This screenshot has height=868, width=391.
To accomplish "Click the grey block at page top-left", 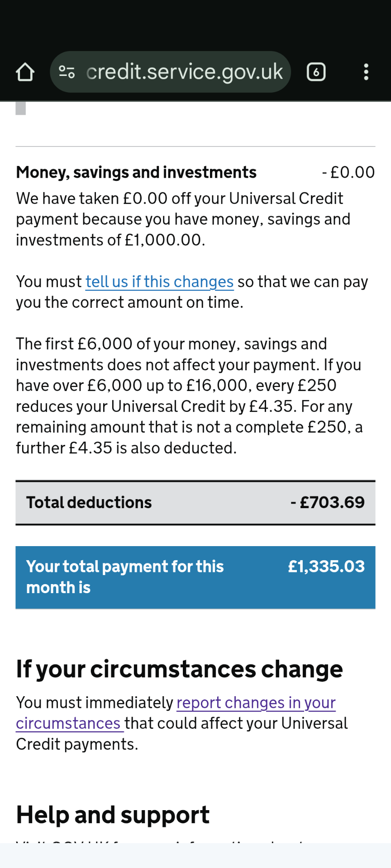I will click(x=21, y=108).
